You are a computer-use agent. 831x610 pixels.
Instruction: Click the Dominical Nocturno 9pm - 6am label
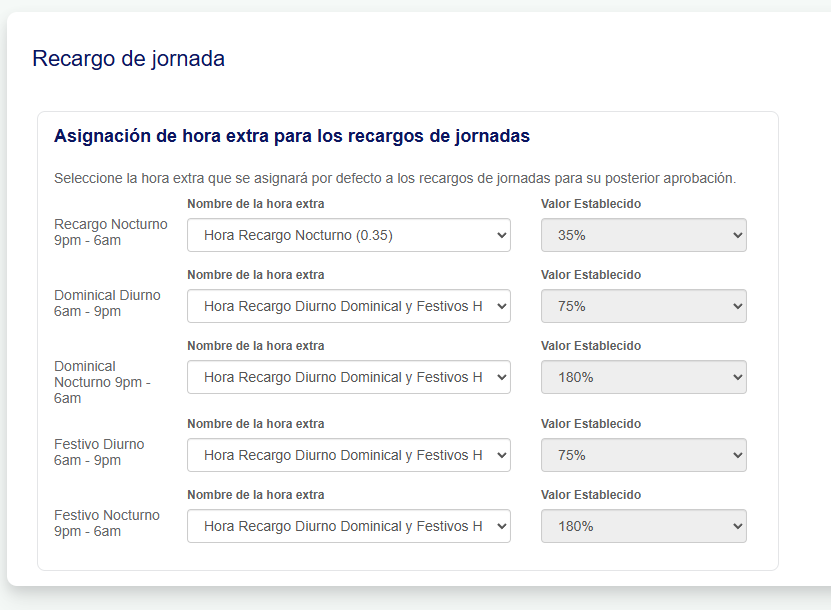pyautogui.click(x=102, y=382)
